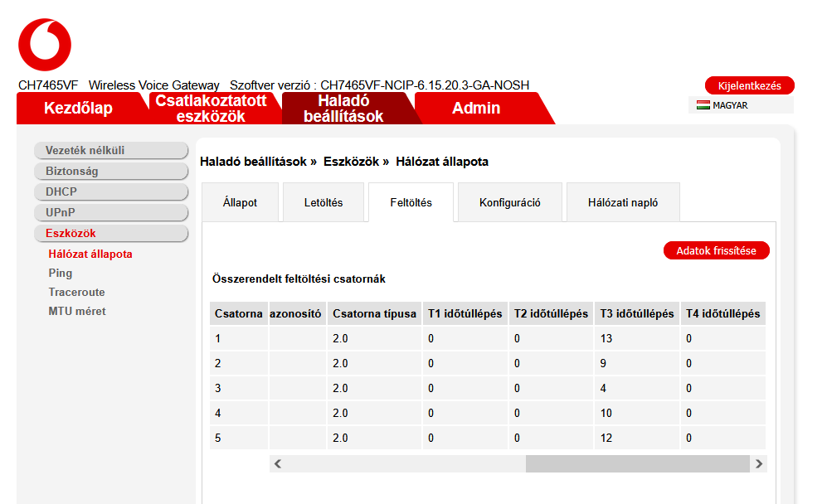Click the Csatorna típusa column header
The image size is (827, 504).
(374, 313)
